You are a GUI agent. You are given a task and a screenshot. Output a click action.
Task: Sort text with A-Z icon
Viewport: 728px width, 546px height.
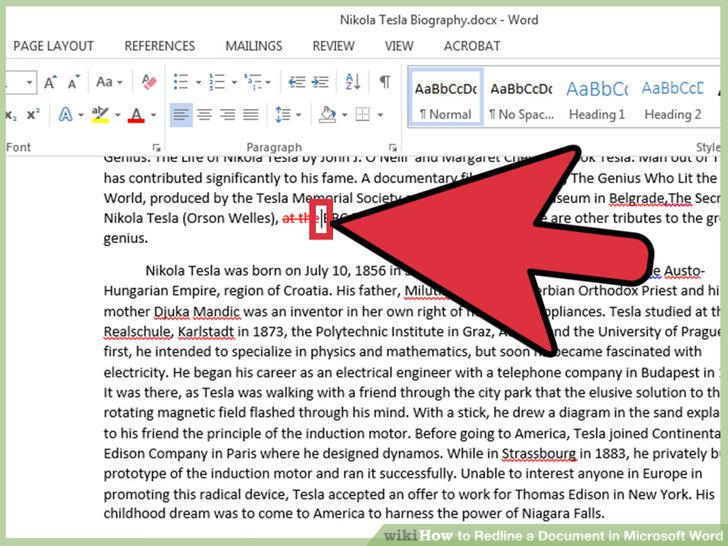353,82
